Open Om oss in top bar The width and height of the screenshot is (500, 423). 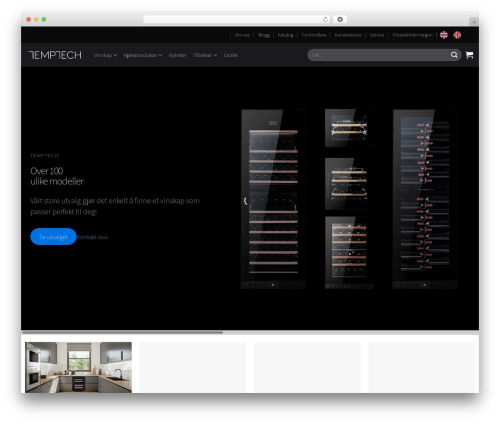(242, 35)
